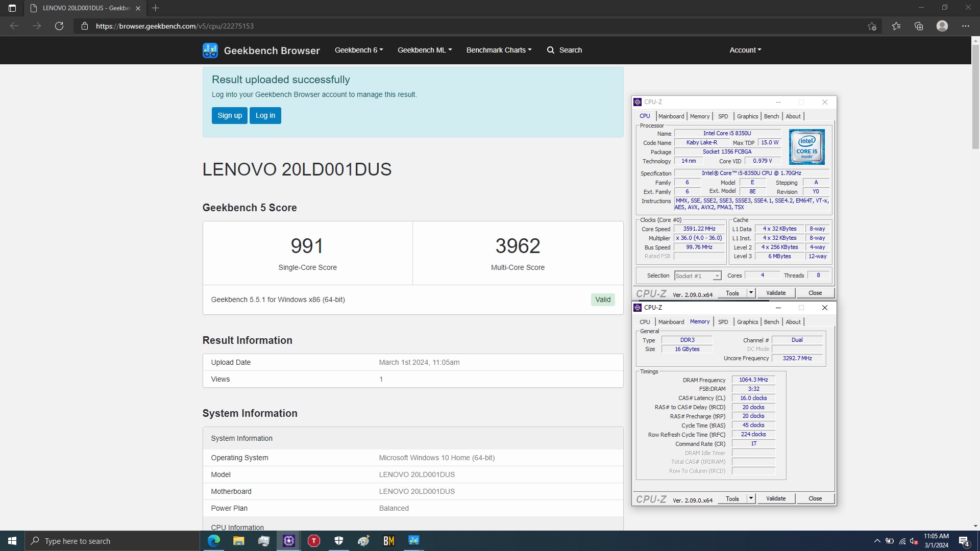Click Close button in upper CPU-Z window
This screenshot has height=551, width=980.
point(815,293)
